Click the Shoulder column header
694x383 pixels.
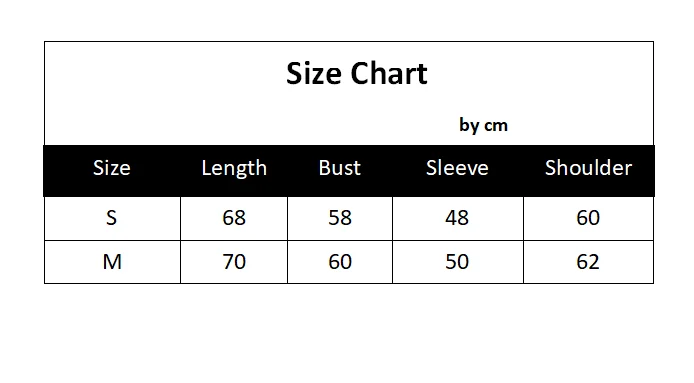tap(588, 168)
